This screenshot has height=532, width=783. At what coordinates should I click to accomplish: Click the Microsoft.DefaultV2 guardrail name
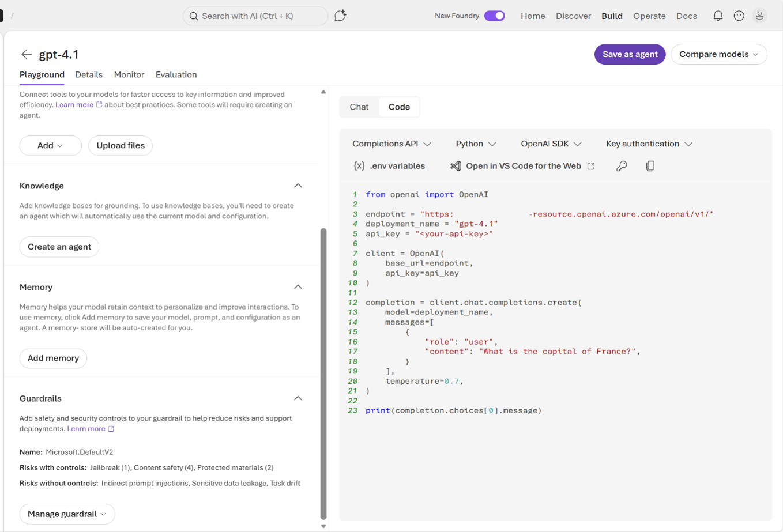point(80,452)
